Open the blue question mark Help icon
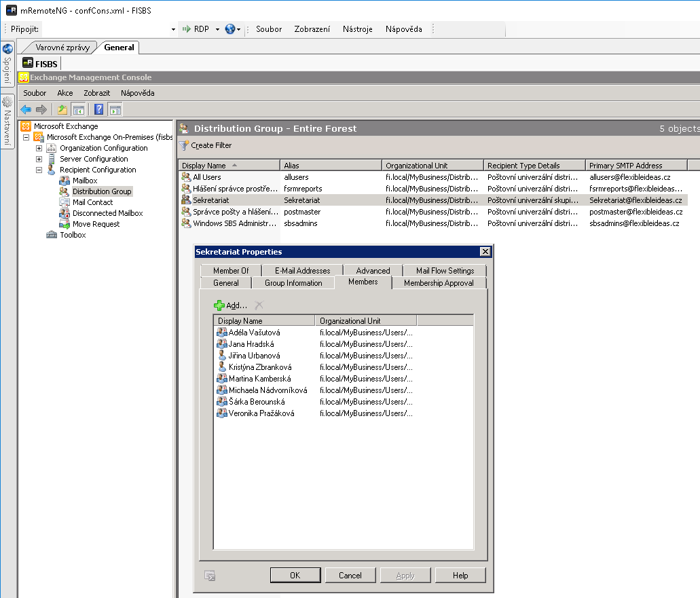This screenshot has width=700, height=598. (99, 109)
